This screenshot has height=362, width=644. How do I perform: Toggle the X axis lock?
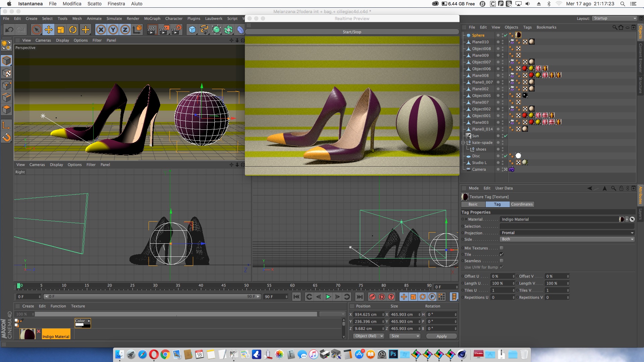pyautogui.click(x=101, y=30)
